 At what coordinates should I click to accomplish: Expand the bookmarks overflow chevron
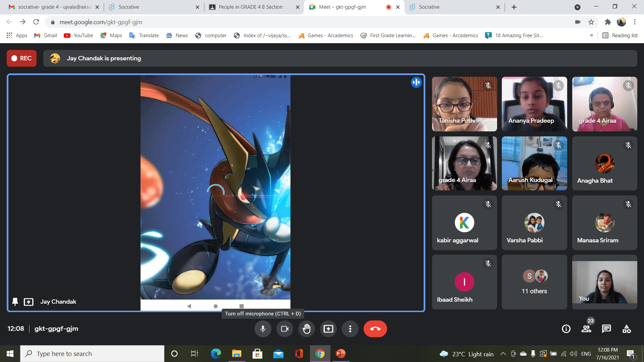[591, 36]
